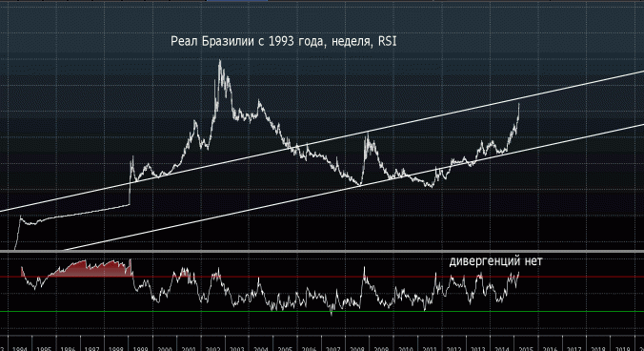Click the chart title 'Реал Бразилии с 1993 года, неделя, RSI'

tap(284, 42)
